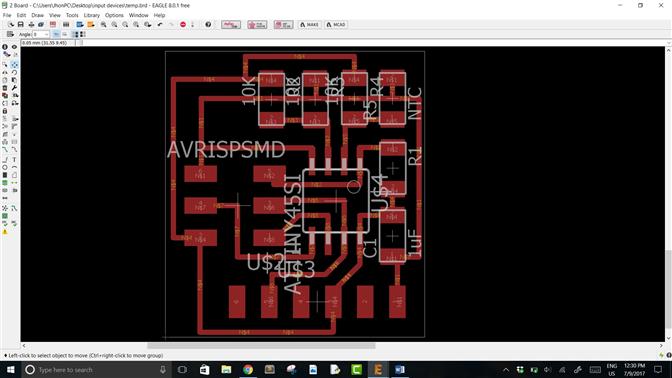Open the Tools menu
Viewport: 672px width, 378px height.
coord(72,15)
